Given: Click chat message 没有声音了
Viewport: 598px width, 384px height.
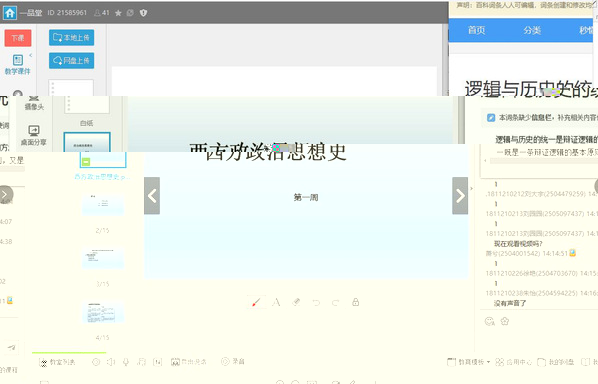Looking at the screenshot, I should tap(510, 303).
